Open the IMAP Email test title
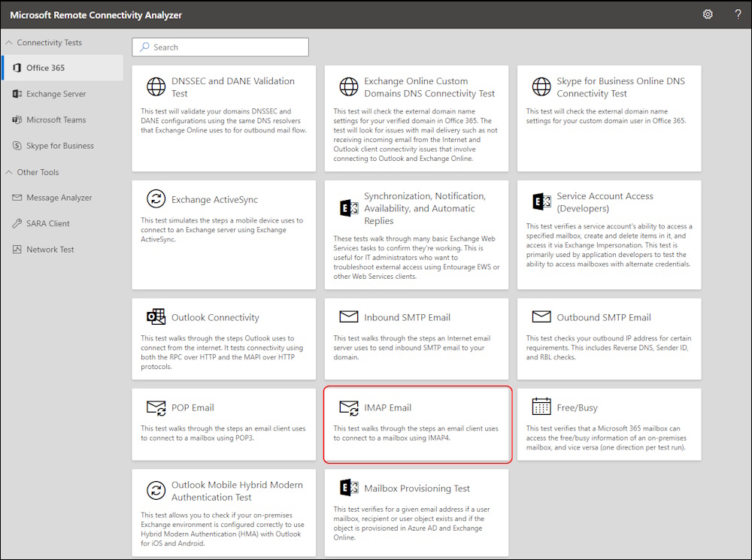Image resolution: width=752 pixels, height=560 pixels. pyautogui.click(x=387, y=407)
